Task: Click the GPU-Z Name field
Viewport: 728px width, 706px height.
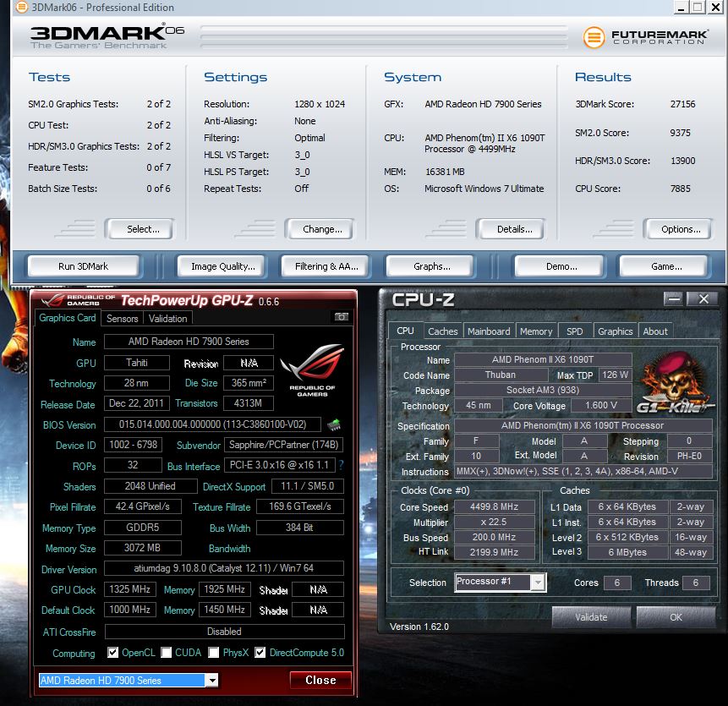Action: 189,342
